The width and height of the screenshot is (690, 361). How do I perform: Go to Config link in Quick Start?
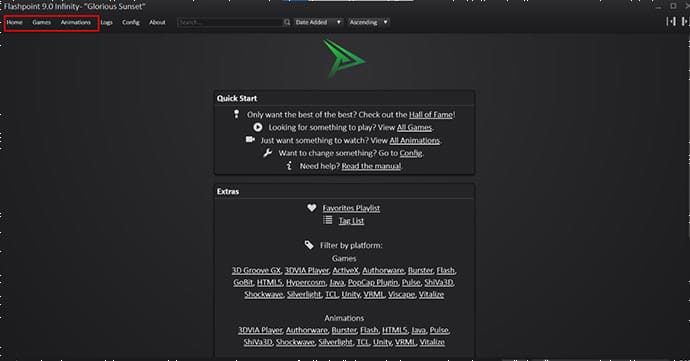411,153
